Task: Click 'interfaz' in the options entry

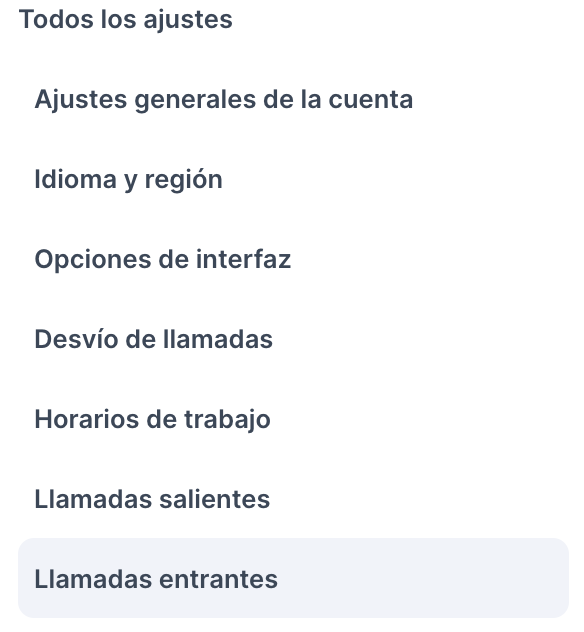Action: [x=243, y=259]
